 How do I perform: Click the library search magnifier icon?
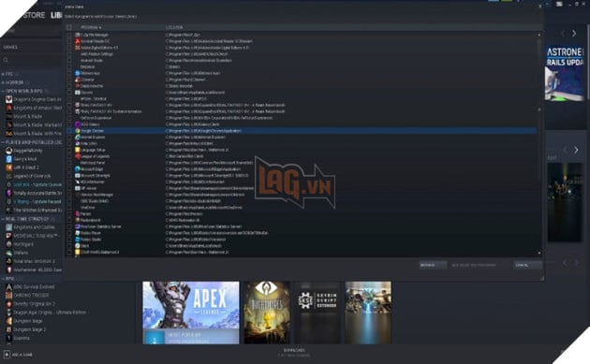point(6,60)
